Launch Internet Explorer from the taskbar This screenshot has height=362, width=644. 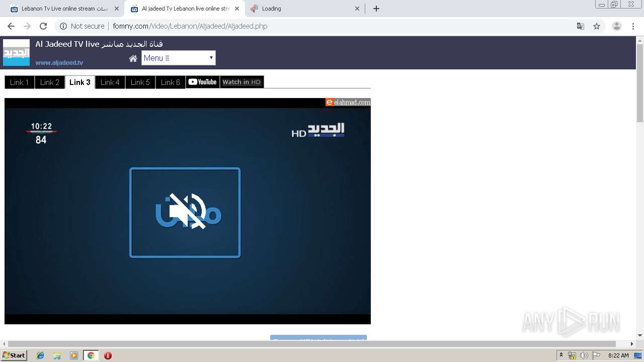(x=40, y=355)
